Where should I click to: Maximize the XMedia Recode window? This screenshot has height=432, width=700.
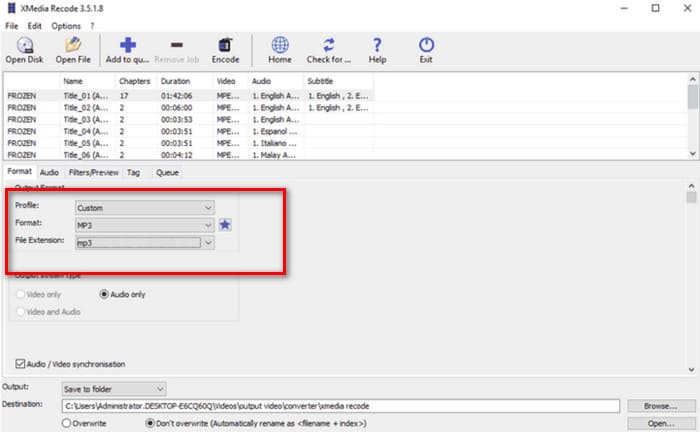pyautogui.click(x=655, y=8)
